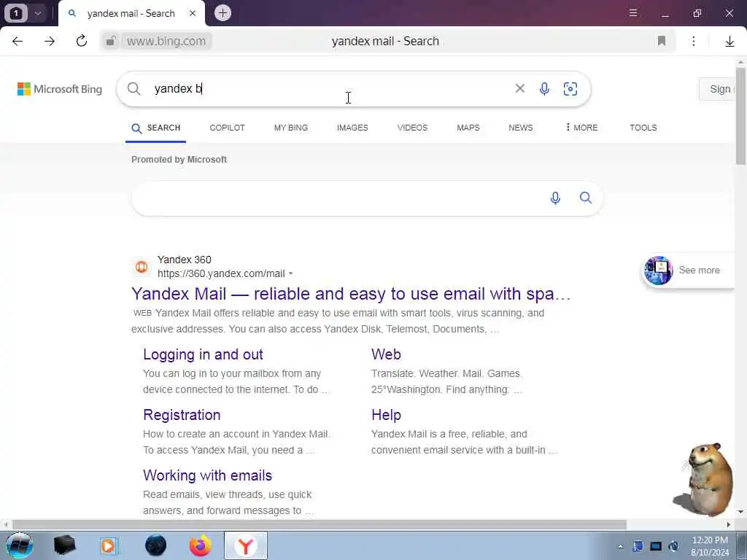Click the Promoted by Microsoft text

pos(179,160)
